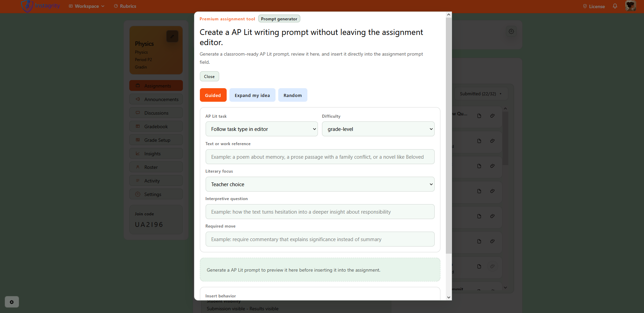Open the AP Lit task dropdown
The image size is (644, 313).
click(262, 129)
